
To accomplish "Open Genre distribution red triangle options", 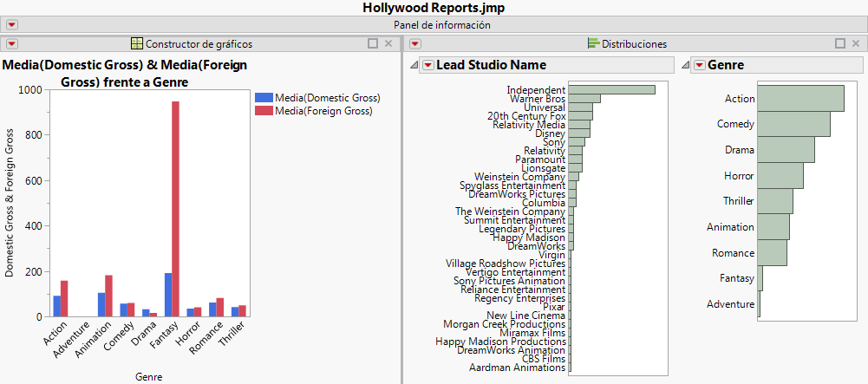I will [699, 66].
